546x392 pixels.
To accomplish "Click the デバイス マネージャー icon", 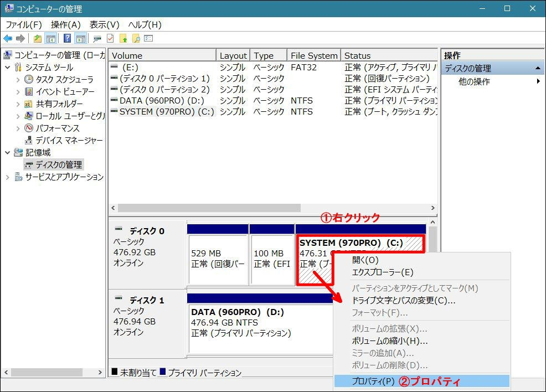I will pos(29,140).
